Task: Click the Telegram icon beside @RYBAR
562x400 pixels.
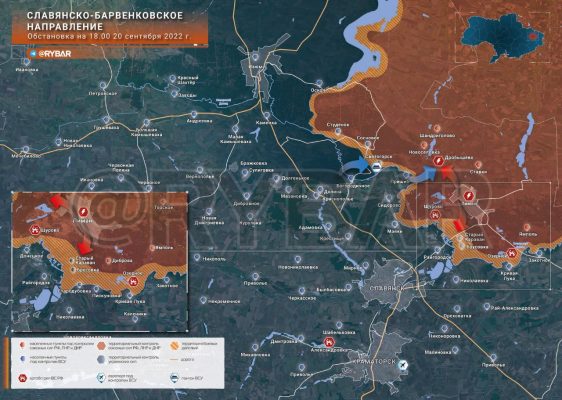Action: tap(33, 54)
